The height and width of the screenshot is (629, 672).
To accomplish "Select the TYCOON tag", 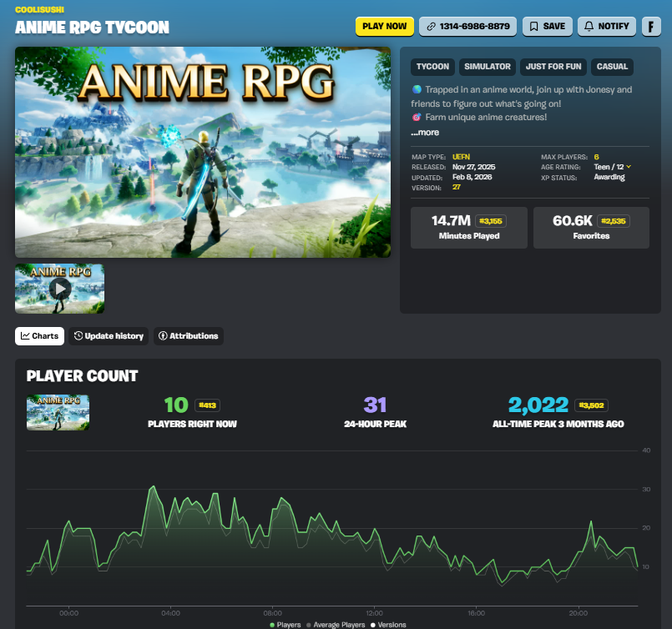I will tap(432, 67).
